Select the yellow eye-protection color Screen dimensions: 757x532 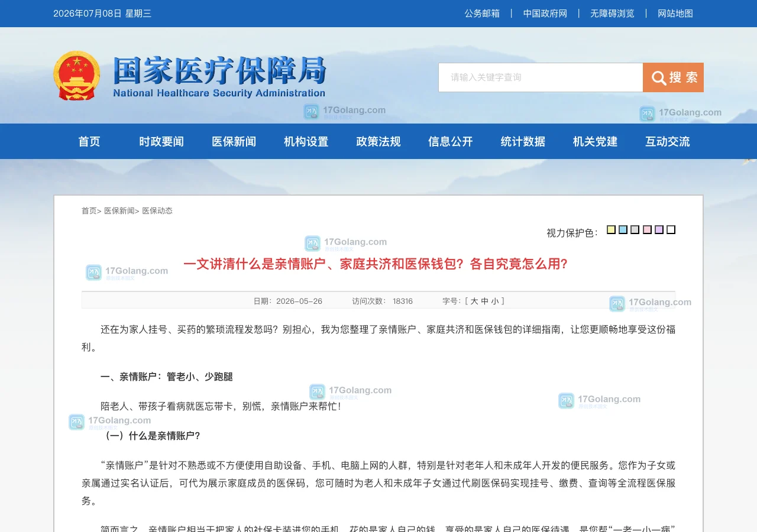[611, 229]
